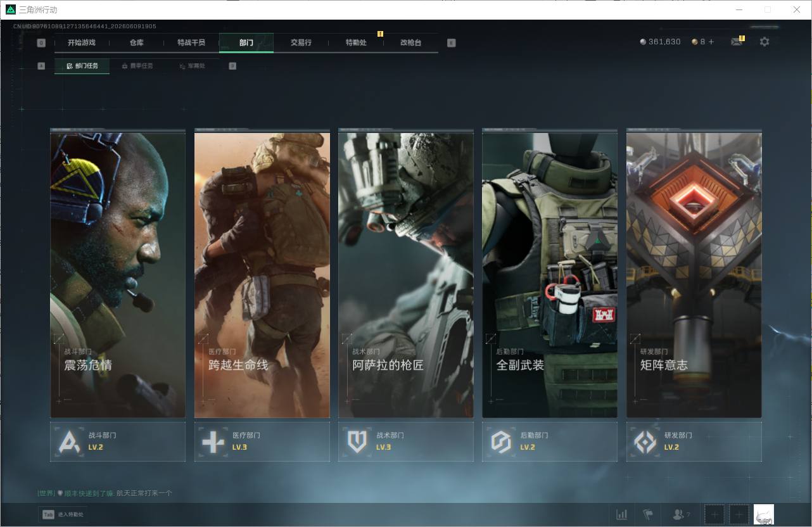This screenshot has width=812, height=527.
Task: Click the Tab 进入特勤处 shortcut
Action: (63, 514)
